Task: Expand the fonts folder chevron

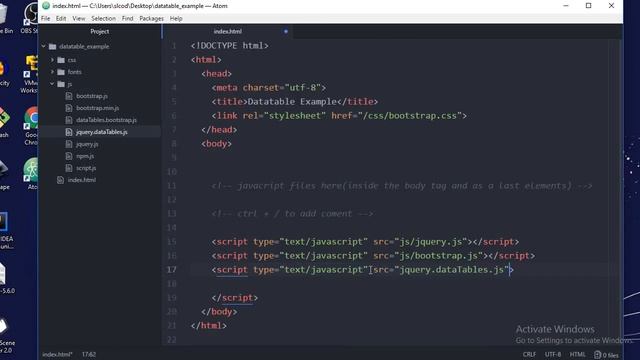Action: pos(52,72)
